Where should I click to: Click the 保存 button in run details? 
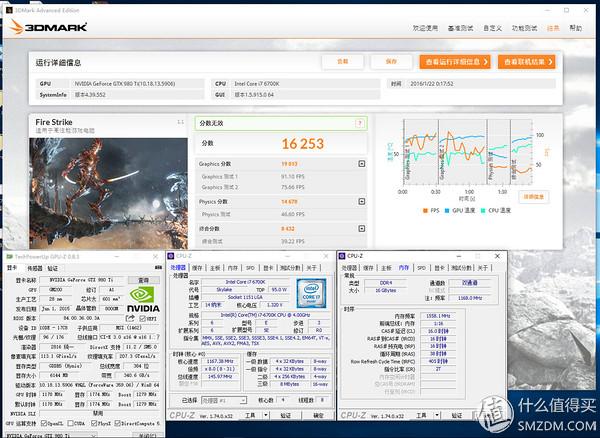coord(391,62)
